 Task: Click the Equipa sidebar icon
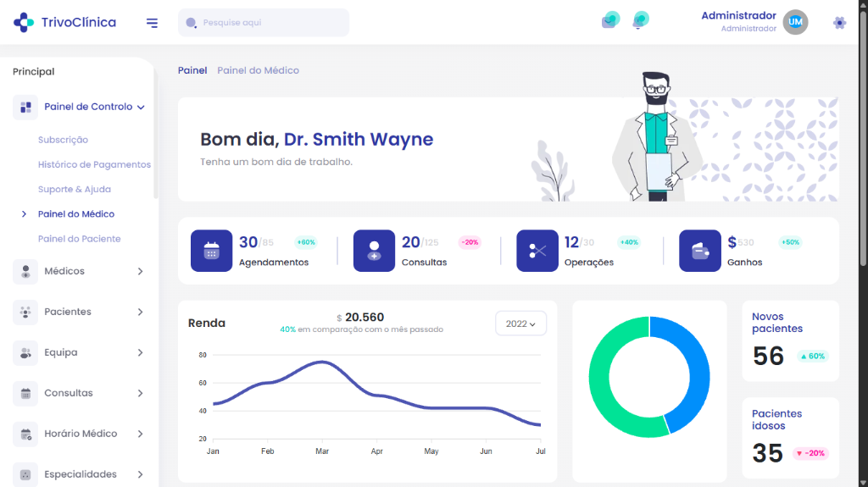click(x=25, y=352)
